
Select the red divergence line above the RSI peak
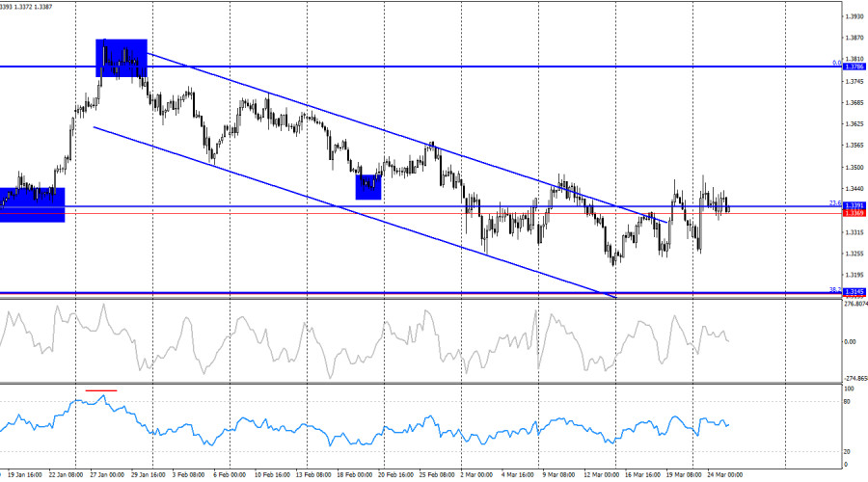(101, 390)
